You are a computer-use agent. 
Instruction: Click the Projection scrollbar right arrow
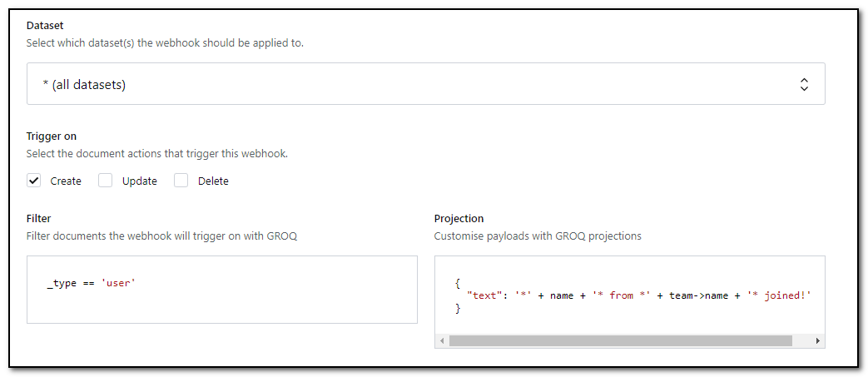click(818, 340)
